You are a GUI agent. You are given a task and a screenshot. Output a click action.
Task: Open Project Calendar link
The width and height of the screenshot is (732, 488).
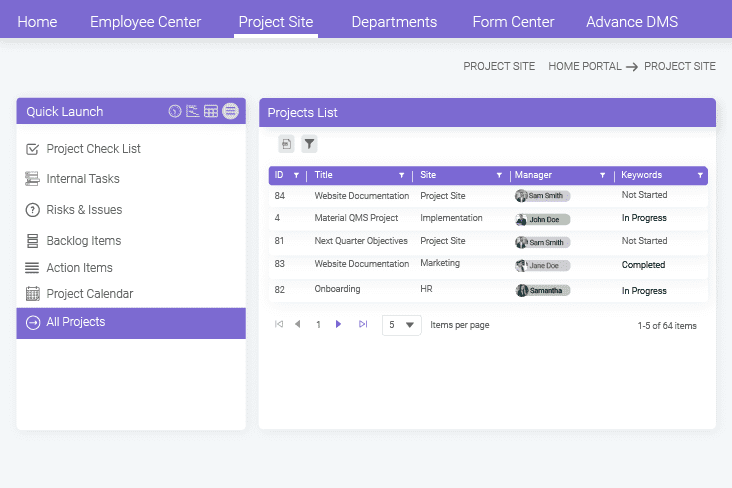point(90,294)
